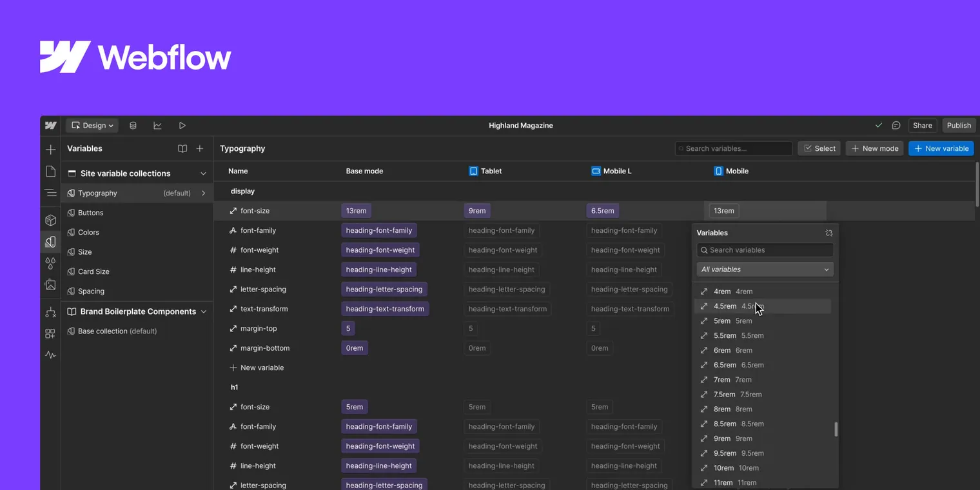Click the Webflow logo in the designer toolbar
Image resolution: width=980 pixels, height=490 pixels.
(x=50, y=125)
